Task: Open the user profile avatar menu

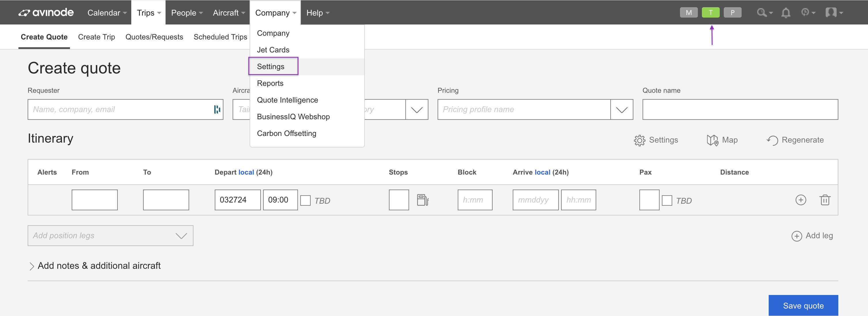Action: tap(834, 12)
